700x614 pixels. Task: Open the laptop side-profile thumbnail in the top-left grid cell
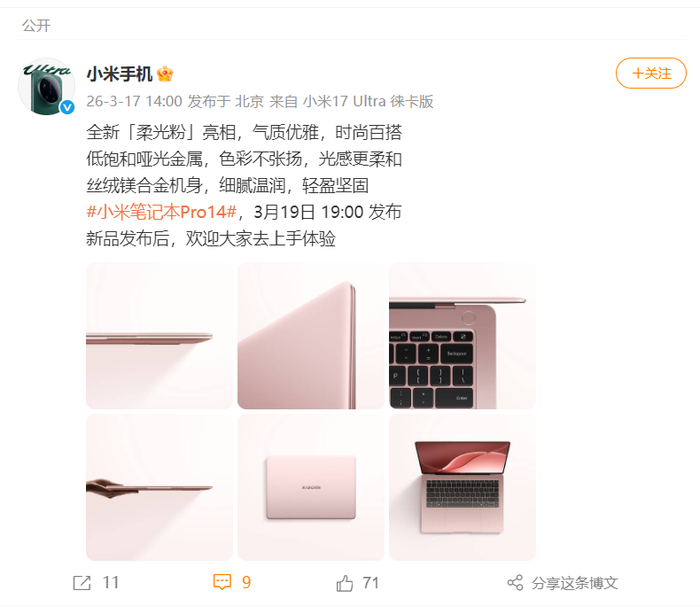tap(159, 336)
